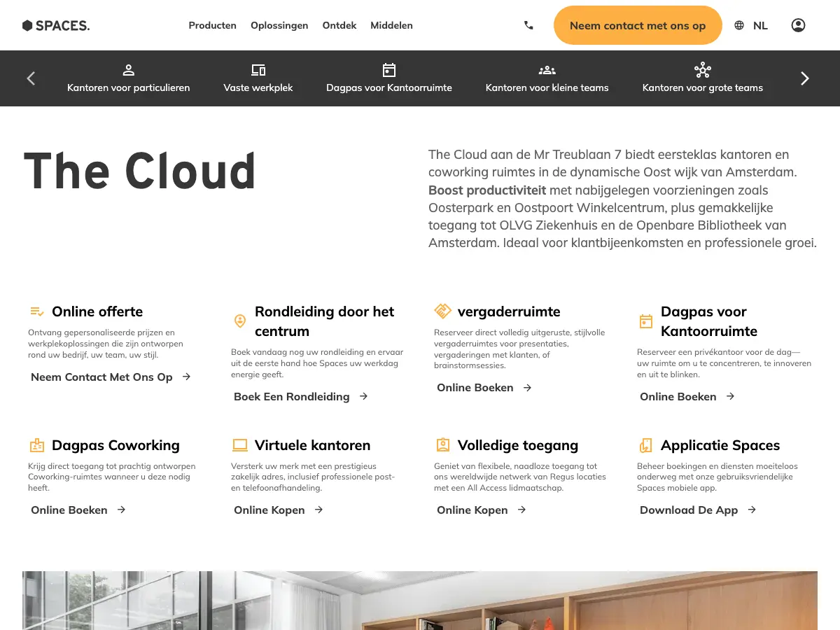Open the Producten menu
This screenshot has height=630, width=840.
tap(213, 25)
